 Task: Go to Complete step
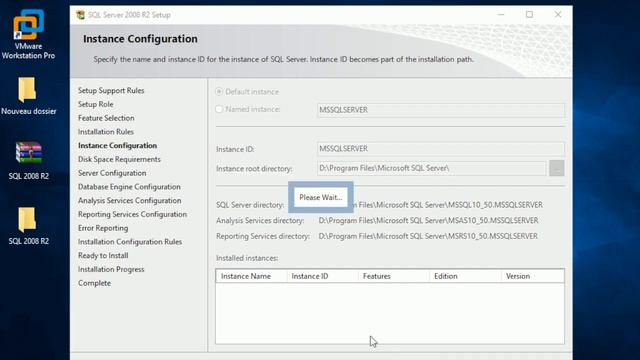click(94, 283)
